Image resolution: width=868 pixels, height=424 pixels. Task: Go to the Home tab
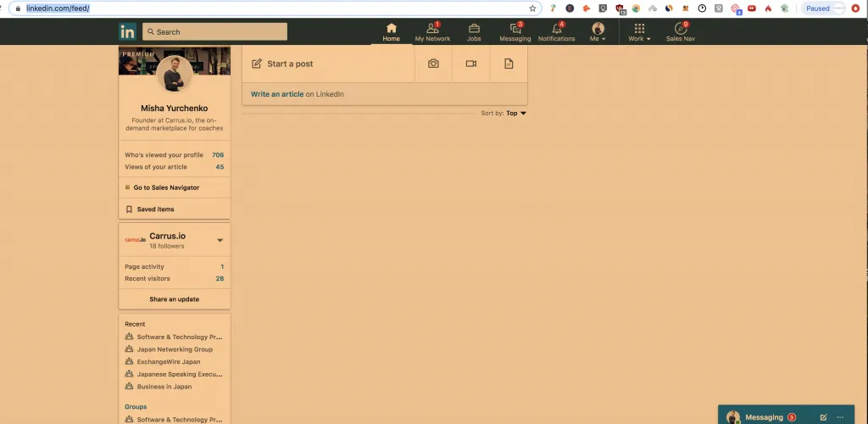click(x=392, y=32)
